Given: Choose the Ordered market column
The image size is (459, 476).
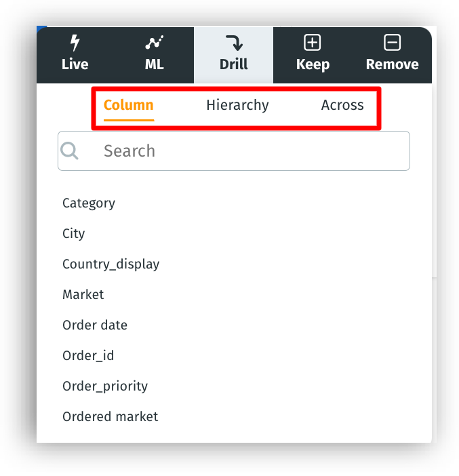Looking at the screenshot, I should click(x=110, y=417).
